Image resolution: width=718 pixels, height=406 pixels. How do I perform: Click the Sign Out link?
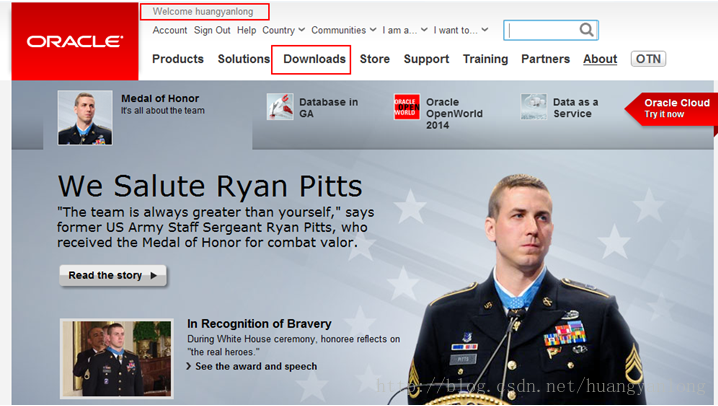point(212,30)
